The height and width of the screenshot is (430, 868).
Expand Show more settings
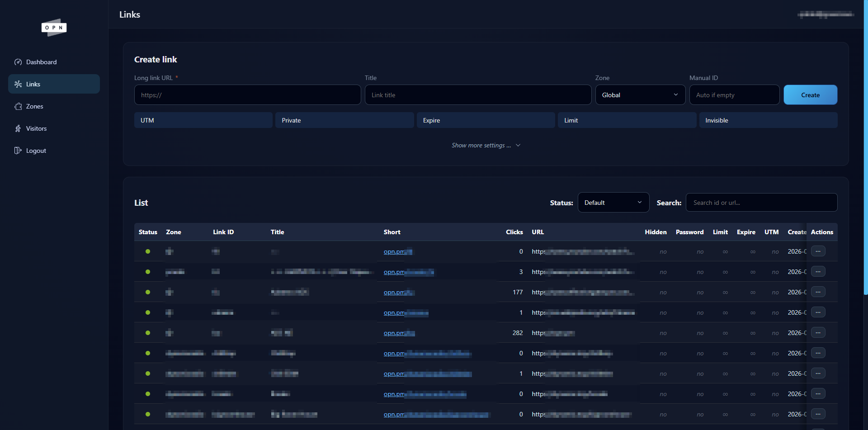(x=486, y=145)
